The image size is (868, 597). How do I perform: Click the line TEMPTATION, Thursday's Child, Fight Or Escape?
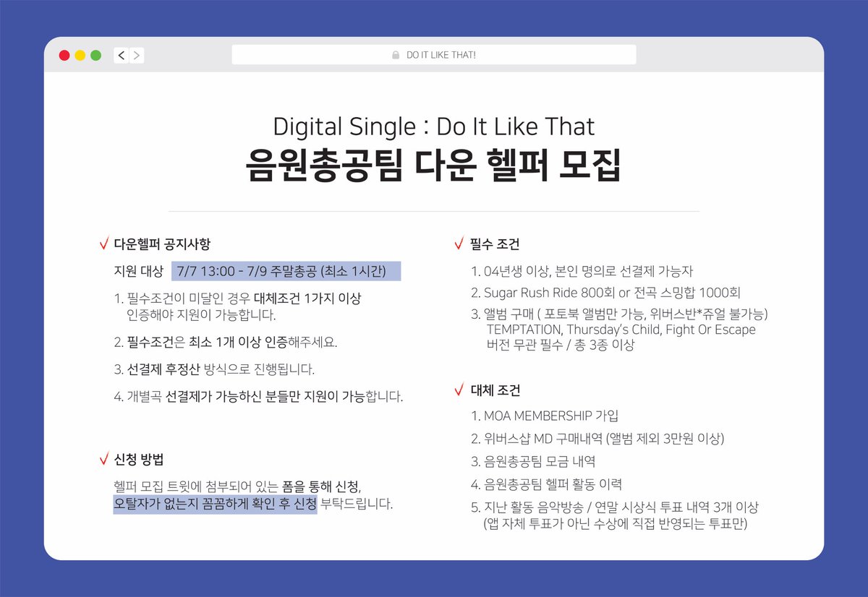pyautogui.click(x=621, y=330)
